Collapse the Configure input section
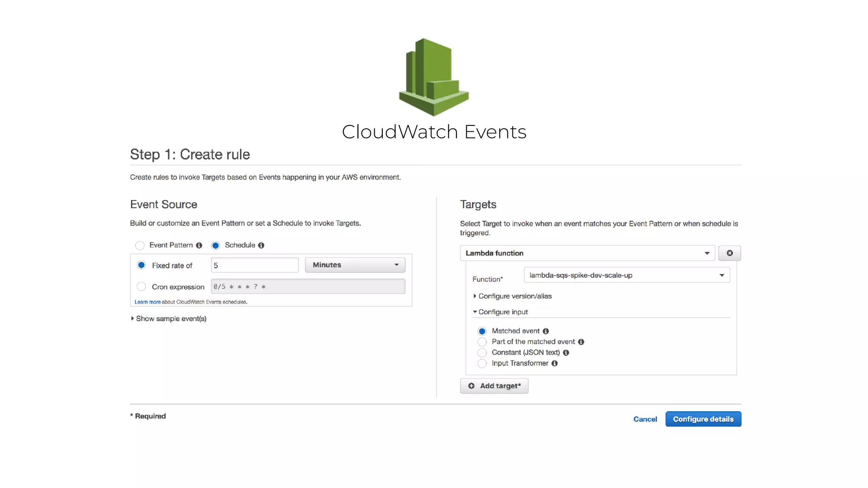Screen dimensions: 868x488 [501, 312]
